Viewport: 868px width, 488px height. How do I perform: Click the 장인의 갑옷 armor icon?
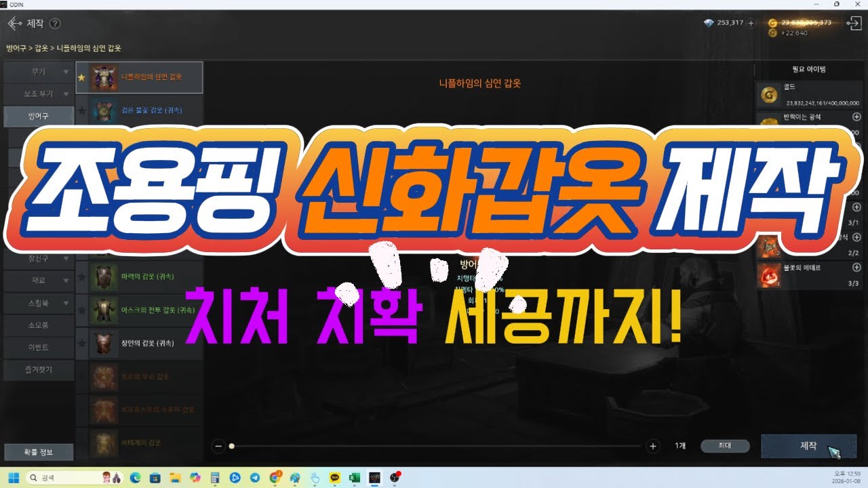click(x=103, y=343)
